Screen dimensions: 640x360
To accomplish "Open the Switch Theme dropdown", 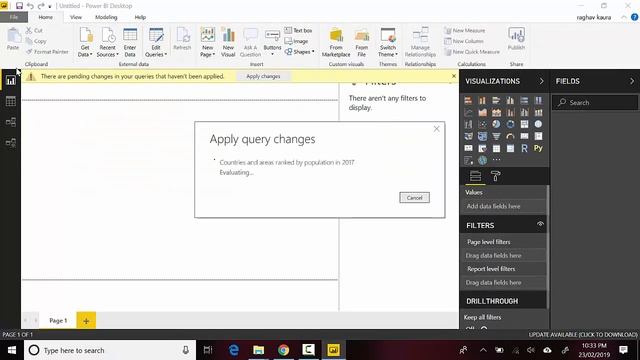I will coord(388,42).
